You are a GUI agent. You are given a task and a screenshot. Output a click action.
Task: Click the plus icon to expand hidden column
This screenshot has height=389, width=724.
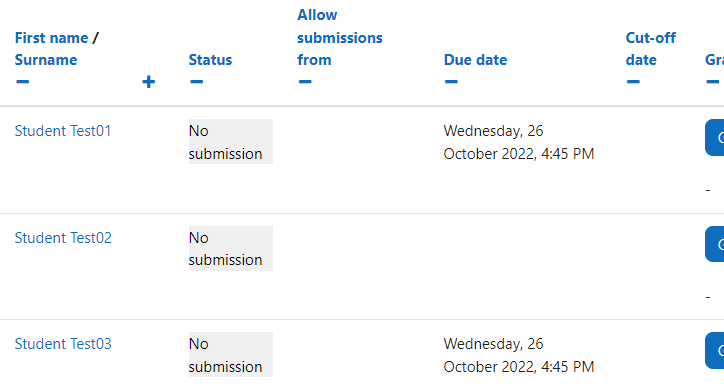pos(148,82)
